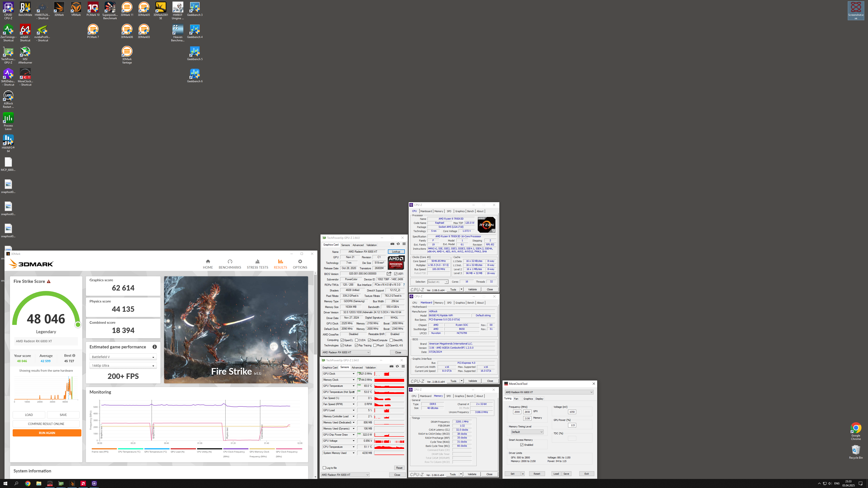
Task: Toggle the Ray Tracing checkbox in GPU-Z
Action: click(x=356, y=345)
